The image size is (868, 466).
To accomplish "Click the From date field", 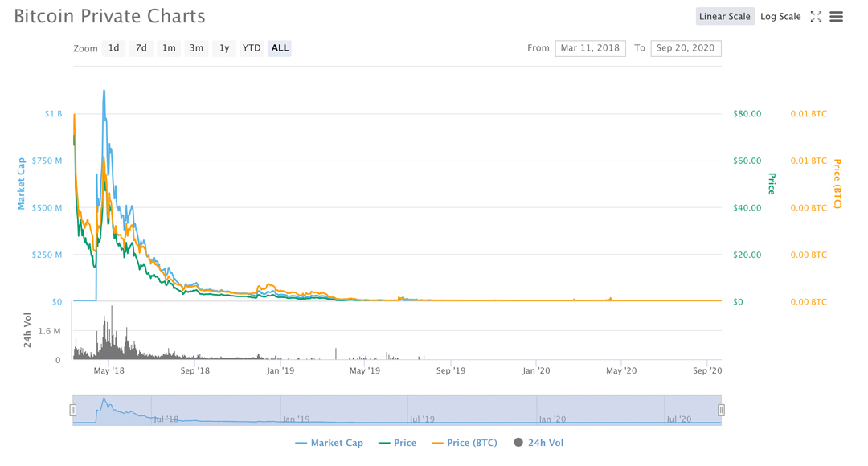I will point(590,48).
